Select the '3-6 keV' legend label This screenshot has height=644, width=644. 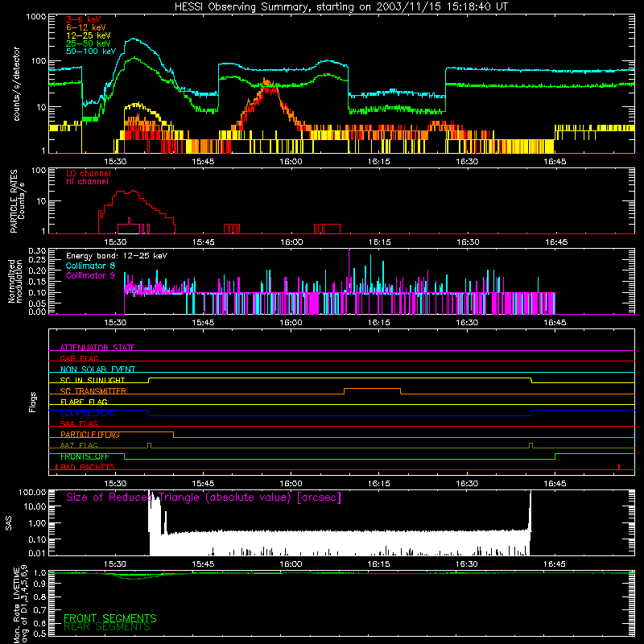84,19
